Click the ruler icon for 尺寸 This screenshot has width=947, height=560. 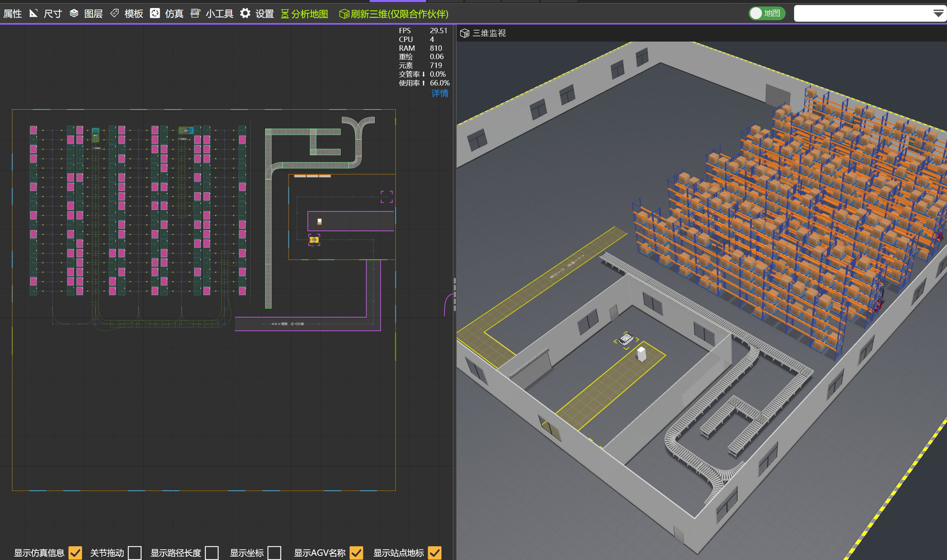(x=34, y=13)
